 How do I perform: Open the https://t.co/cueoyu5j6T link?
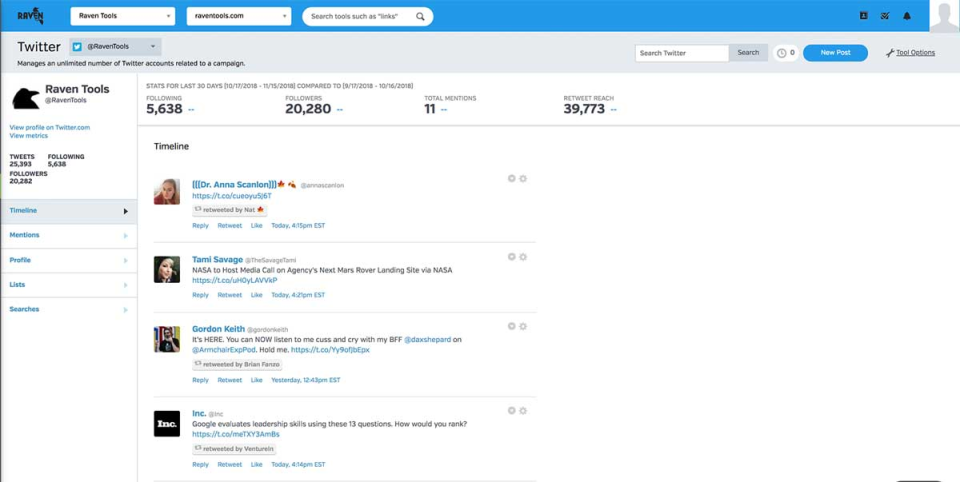point(231,196)
